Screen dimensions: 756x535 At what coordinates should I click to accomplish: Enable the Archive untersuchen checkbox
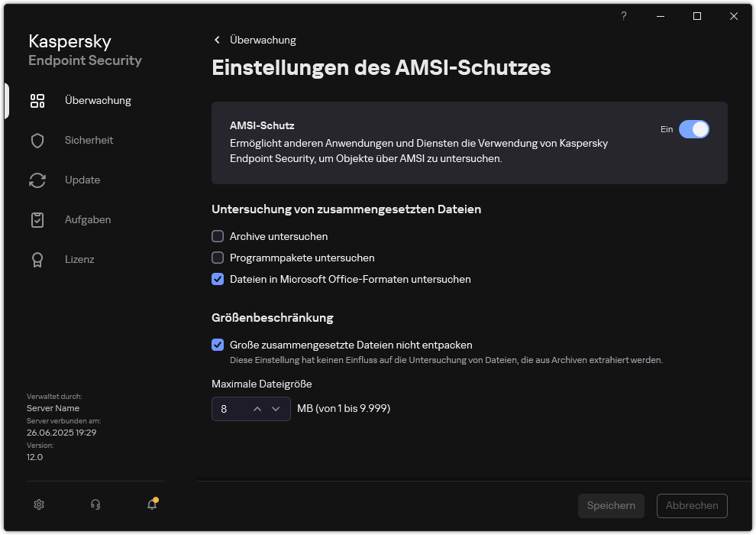coord(218,236)
